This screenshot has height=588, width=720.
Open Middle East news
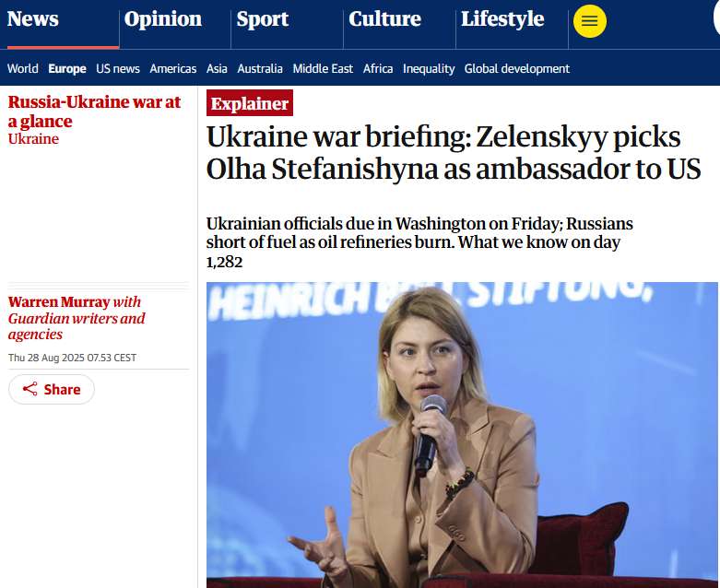pos(323,68)
